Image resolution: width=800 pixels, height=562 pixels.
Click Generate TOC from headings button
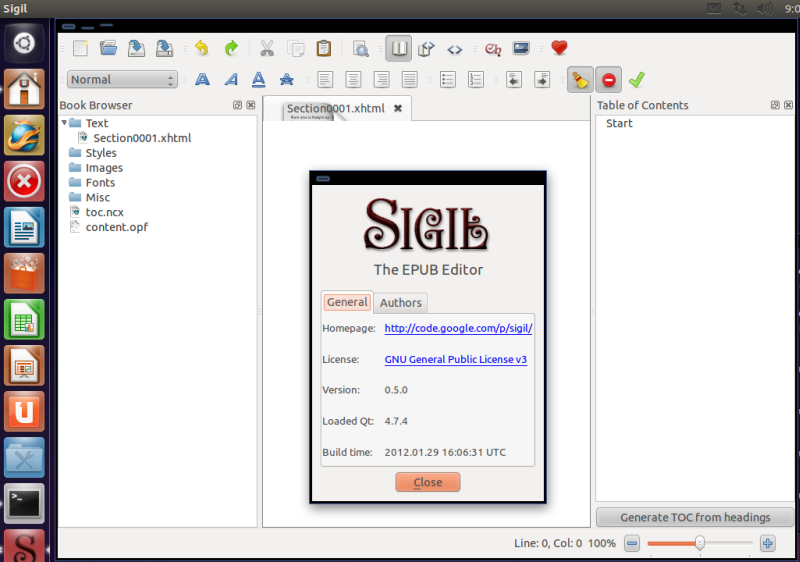pyautogui.click(x=695, y=517)
